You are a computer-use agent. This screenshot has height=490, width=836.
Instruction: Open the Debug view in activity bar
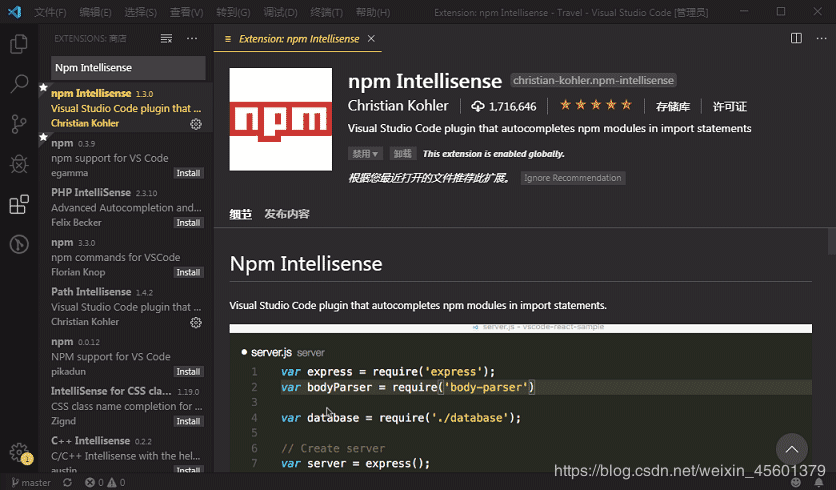[x=18, y=164]
